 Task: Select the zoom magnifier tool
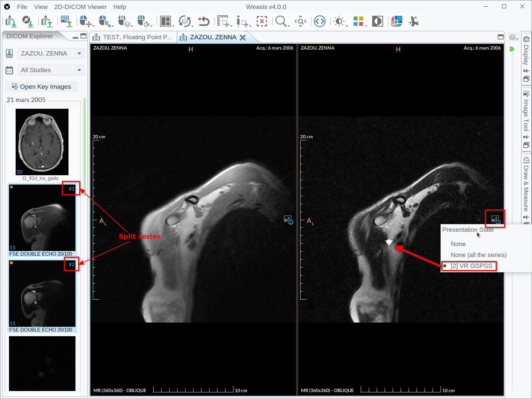[x=281, y=21]
